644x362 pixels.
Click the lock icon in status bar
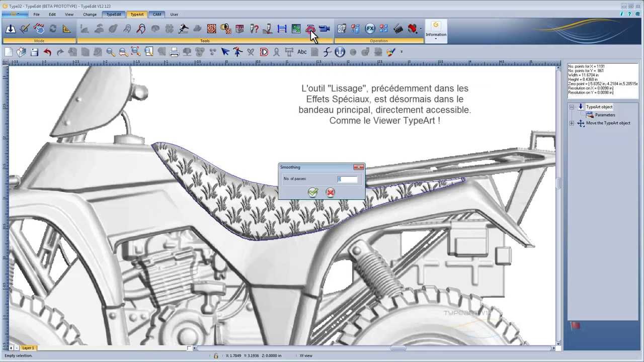pos(216,355)
